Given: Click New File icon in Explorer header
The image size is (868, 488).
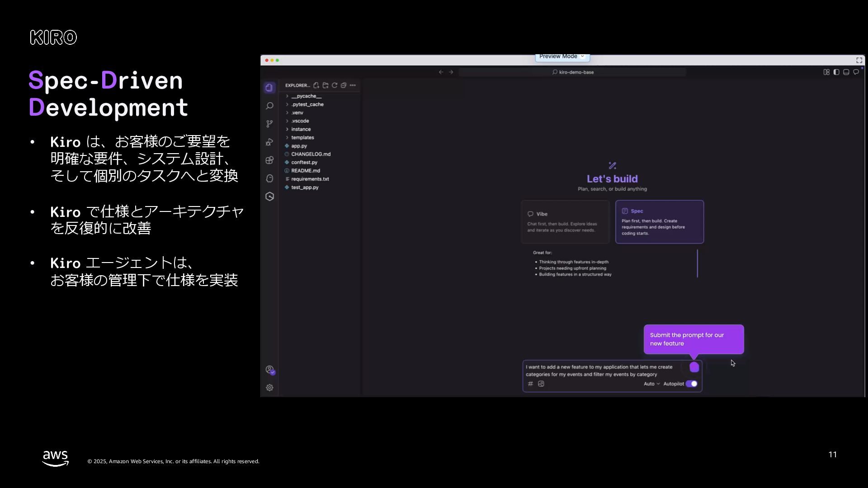Looking at the screenshot, I should pyautogui.click(x=316, y=85).
